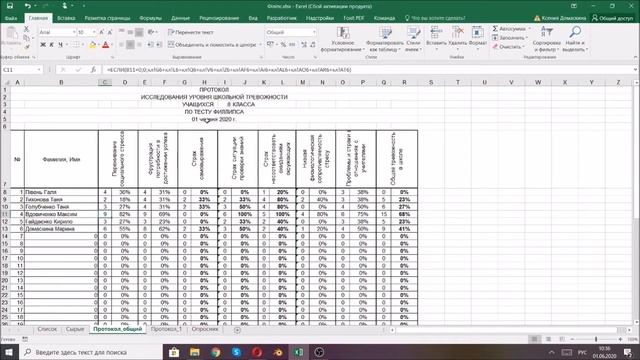The width and height of the screenshot is (640, 360).
Task: Open the Протокол_1 sheet tab
Action: [166, 329]
